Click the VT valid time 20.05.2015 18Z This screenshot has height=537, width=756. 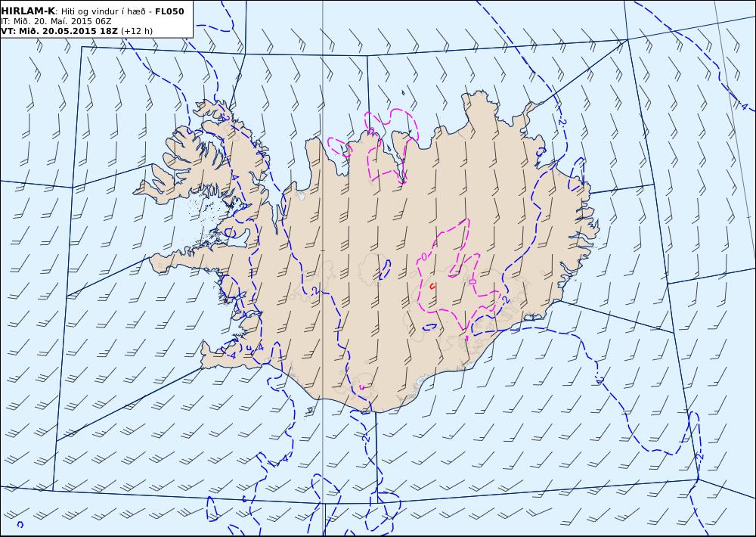59,31
